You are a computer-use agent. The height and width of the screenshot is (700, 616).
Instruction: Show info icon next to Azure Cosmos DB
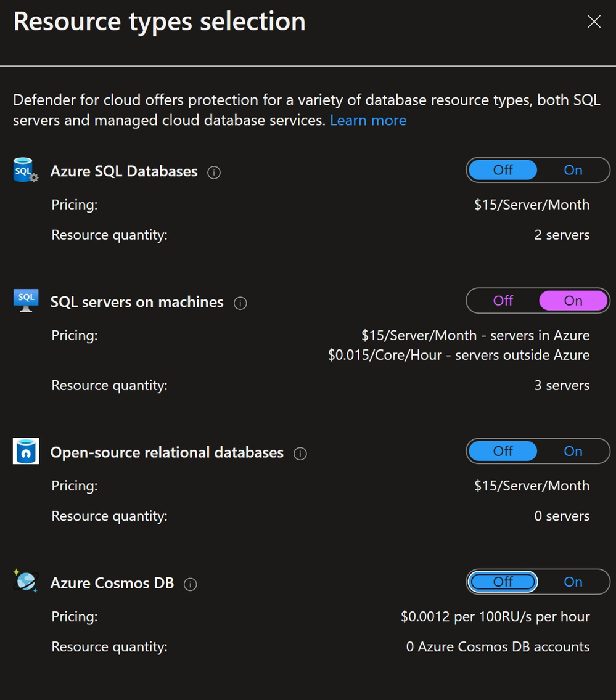pyautogui.click(x=191, y=584)
